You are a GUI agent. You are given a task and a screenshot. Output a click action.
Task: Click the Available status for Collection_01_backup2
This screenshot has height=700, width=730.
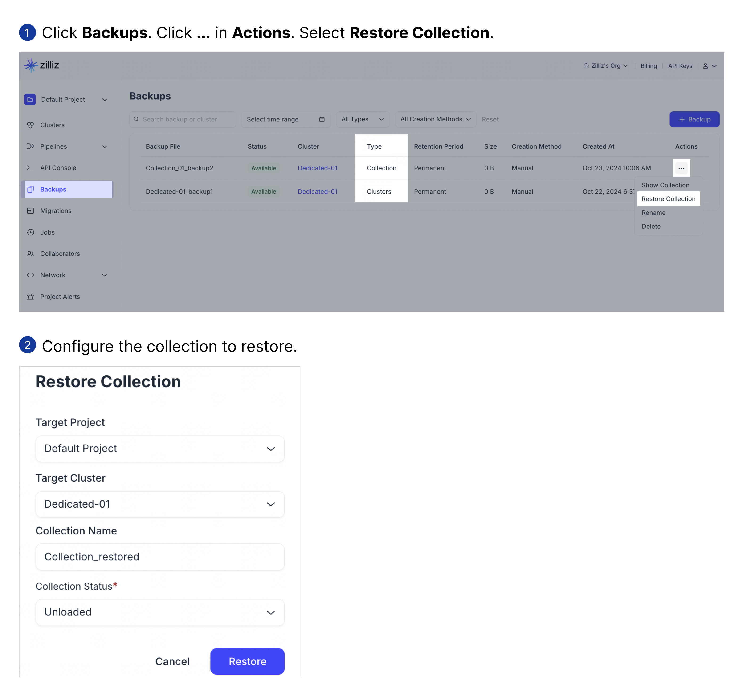pos(264,168)
